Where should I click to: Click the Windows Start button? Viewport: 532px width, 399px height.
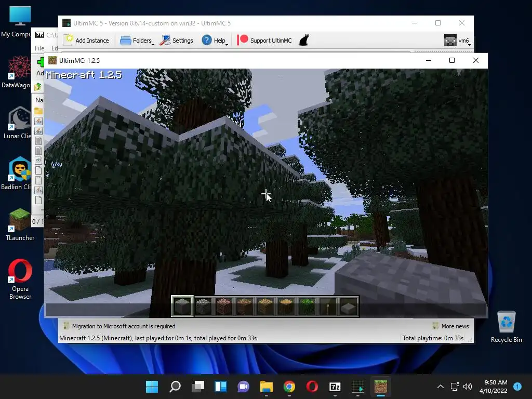pyautogui.click(x=152, y=387)
